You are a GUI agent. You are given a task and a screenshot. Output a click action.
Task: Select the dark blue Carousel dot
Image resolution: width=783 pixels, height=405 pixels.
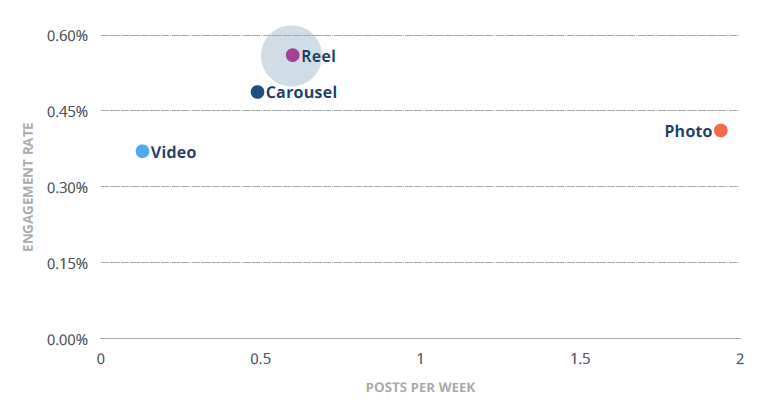coord(257,92)
